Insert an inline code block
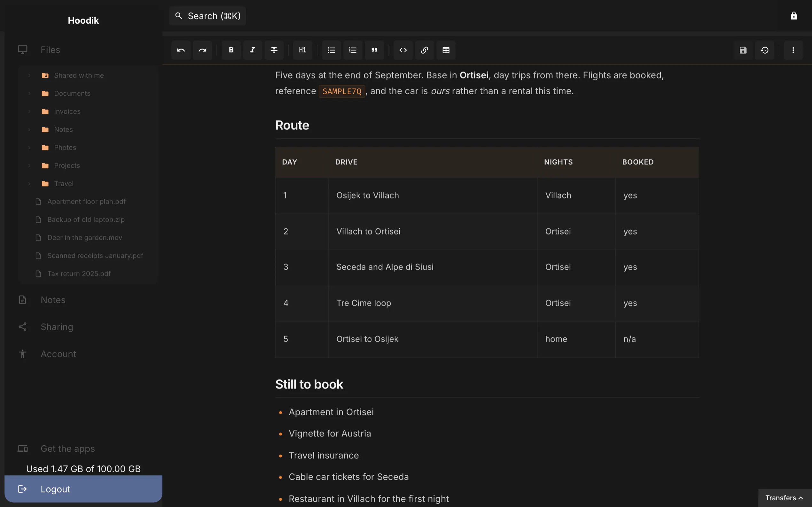Viewport: 812px width, 507px height. point(403,50)
